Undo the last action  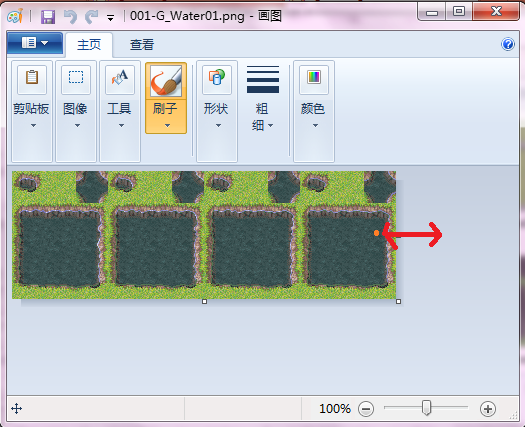[x=70, y=16]
